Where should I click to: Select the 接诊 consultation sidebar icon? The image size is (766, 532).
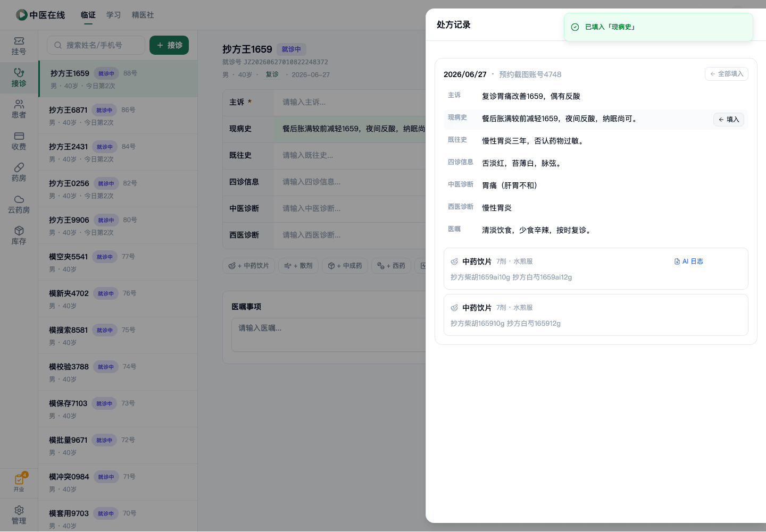coord(19,78)
